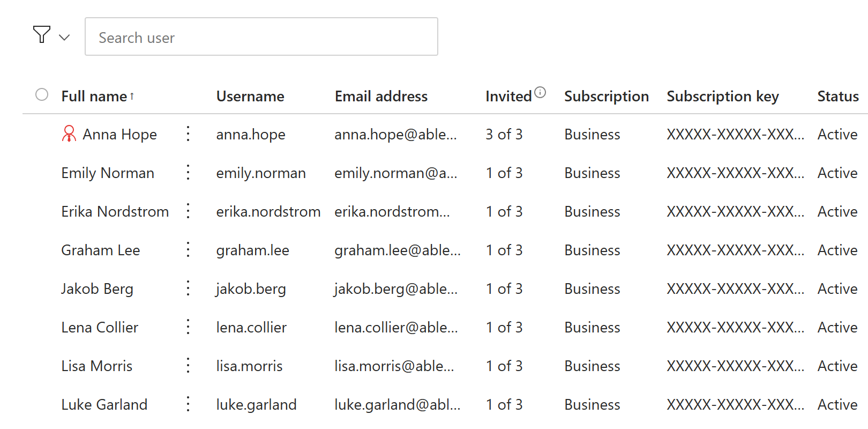This screenshot has width=868, height=429.
Task: Click username graham.lee
Action: coord(253,250)
